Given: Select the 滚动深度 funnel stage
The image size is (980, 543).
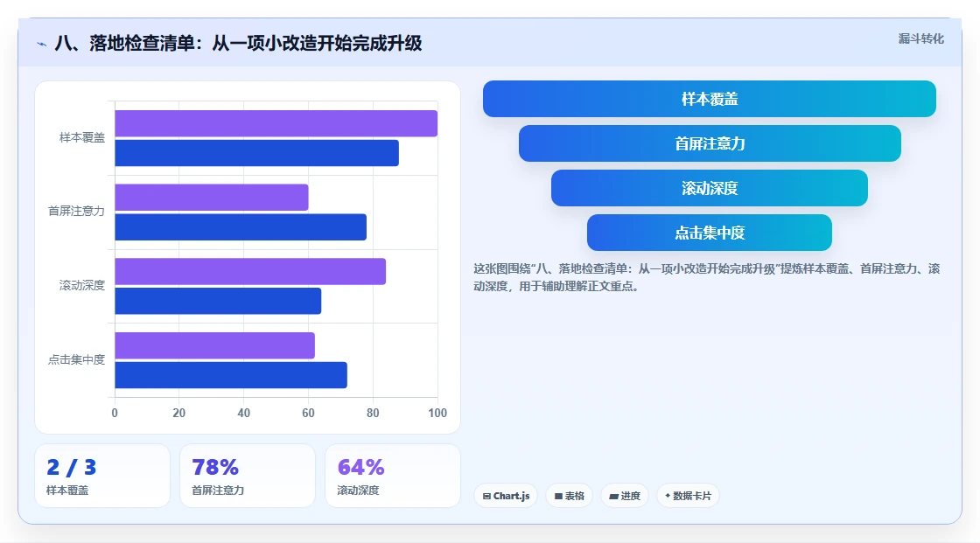Looking at the screenshot, I should [x=710, y=188].
